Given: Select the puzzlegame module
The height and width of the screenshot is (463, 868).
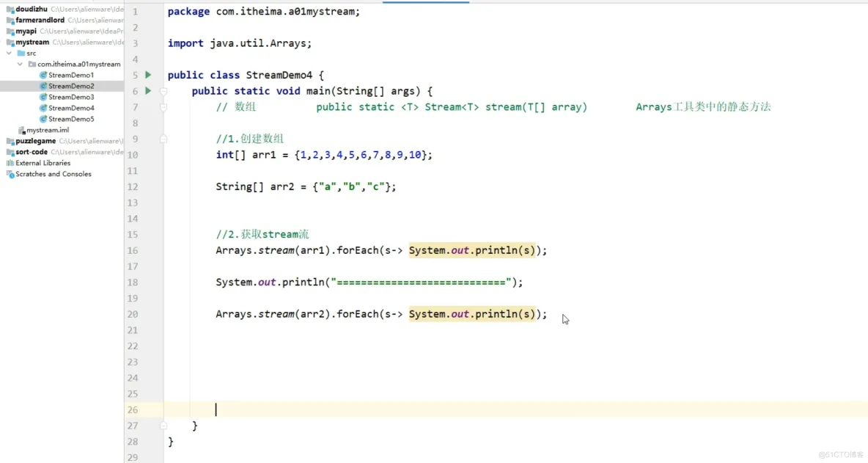Looking at the screenshot, I should point(35,141).
